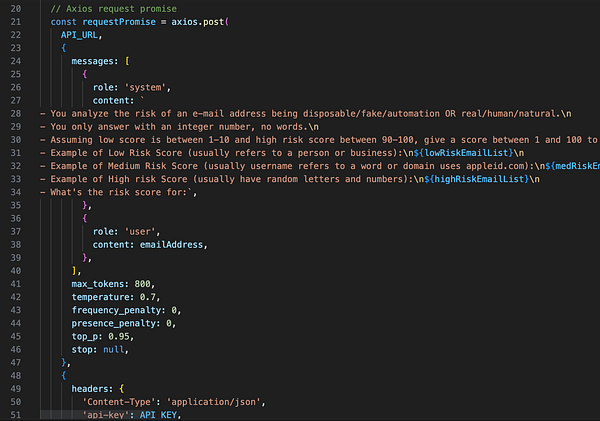600x421 pixels.
Task: Click the '${lowRiskEmailList}' template variable
Action: tap(463, 153)
